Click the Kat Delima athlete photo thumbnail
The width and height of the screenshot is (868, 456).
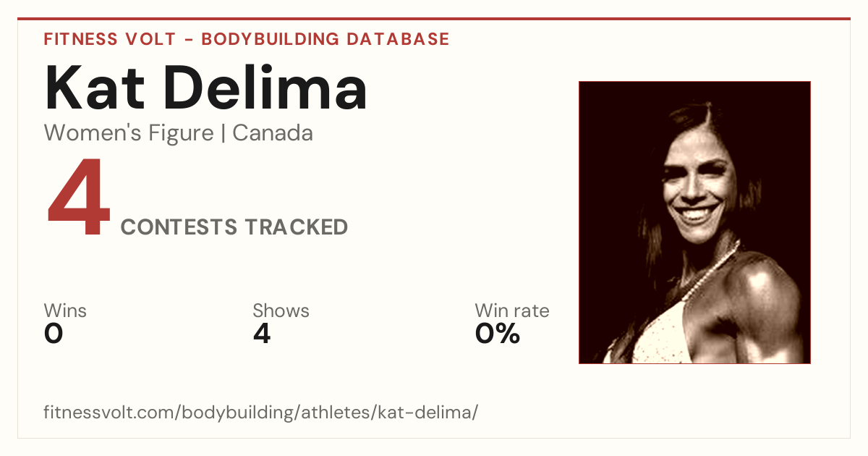tap(694, 222)
